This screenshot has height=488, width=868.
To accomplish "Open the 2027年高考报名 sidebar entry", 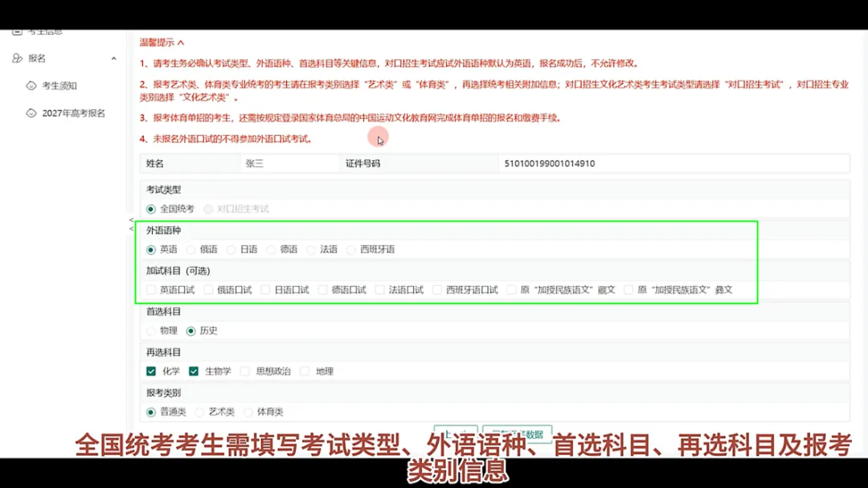I will pyautogui.click(x=73, y=113).
